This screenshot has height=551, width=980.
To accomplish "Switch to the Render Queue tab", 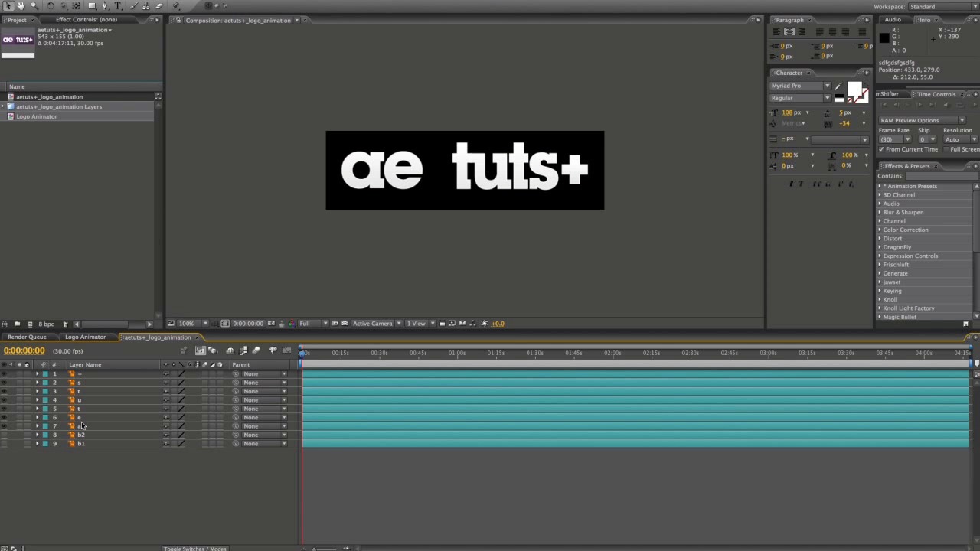I will click(28, 337).
